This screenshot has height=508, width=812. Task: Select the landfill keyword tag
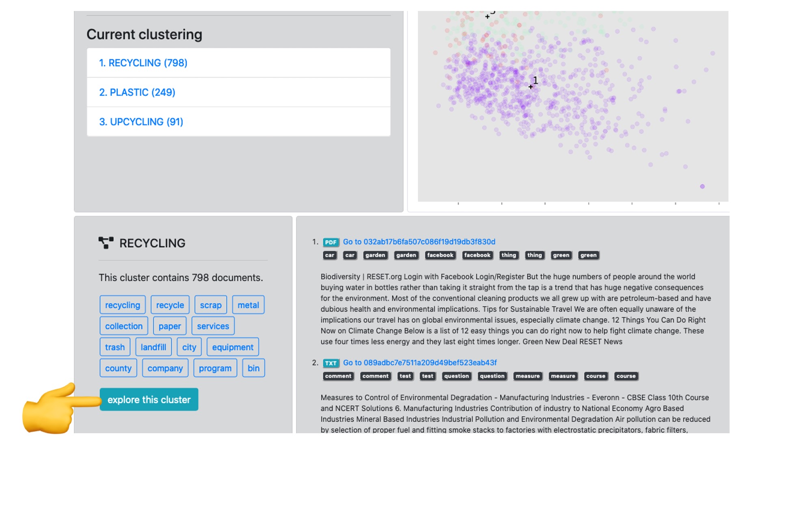(x=153, y=347)
